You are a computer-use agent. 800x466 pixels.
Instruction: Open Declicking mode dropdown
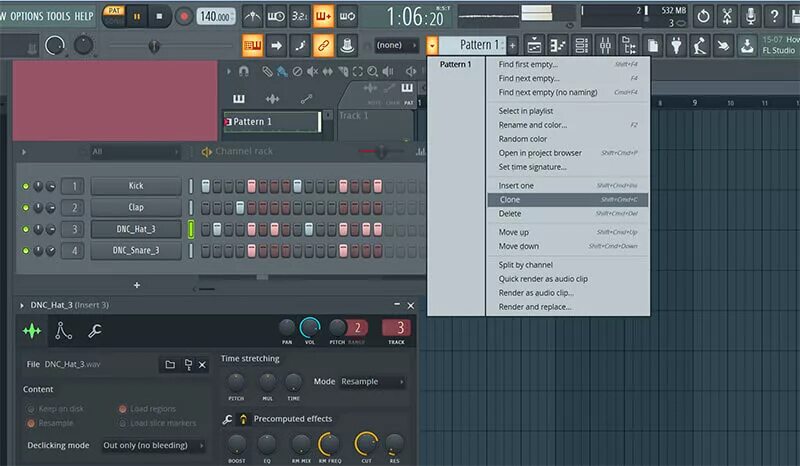pos(154,446)
